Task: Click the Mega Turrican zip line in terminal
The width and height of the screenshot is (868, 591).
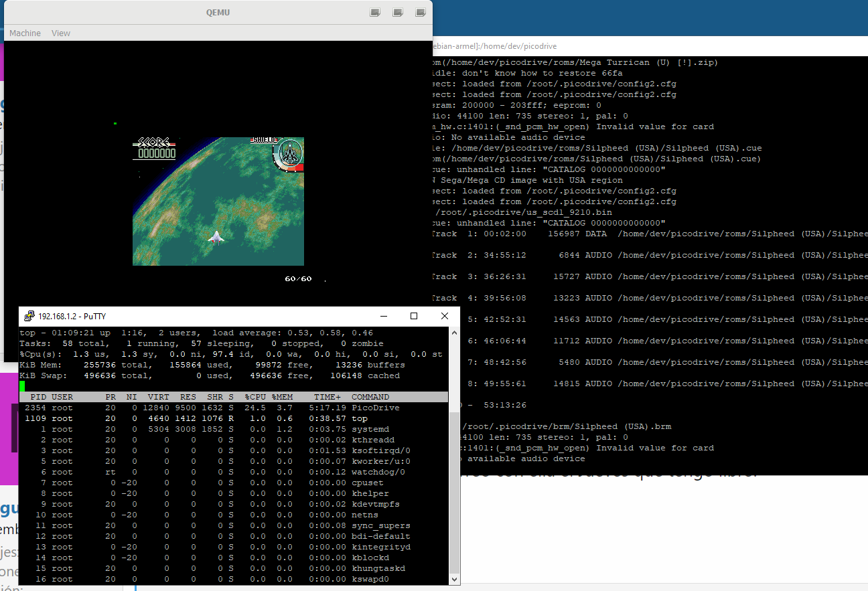Action: 576,62
